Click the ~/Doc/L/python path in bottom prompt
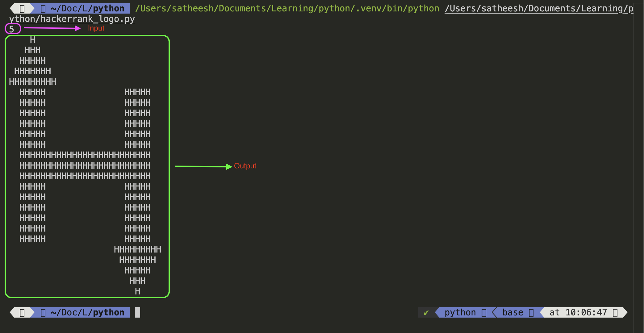Screen dimensions: 644x333 (x=87, y=313)
